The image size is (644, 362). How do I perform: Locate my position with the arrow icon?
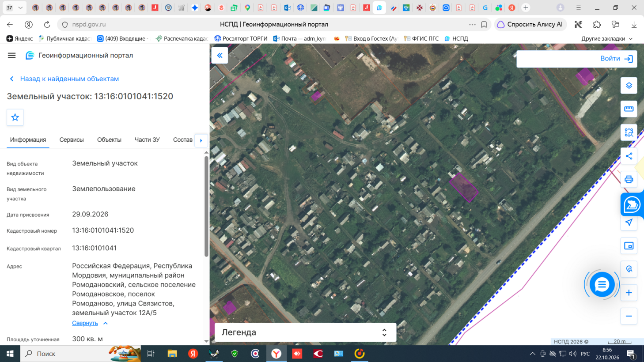click(x=629, y=222)
